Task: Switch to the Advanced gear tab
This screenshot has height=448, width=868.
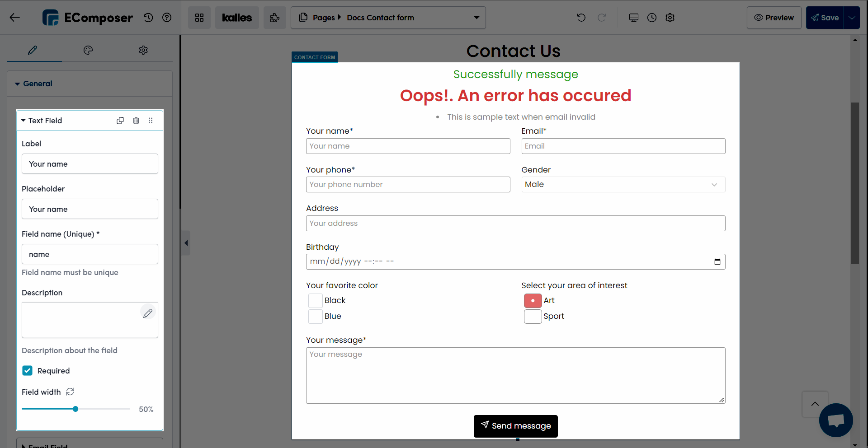Action: 143,50
